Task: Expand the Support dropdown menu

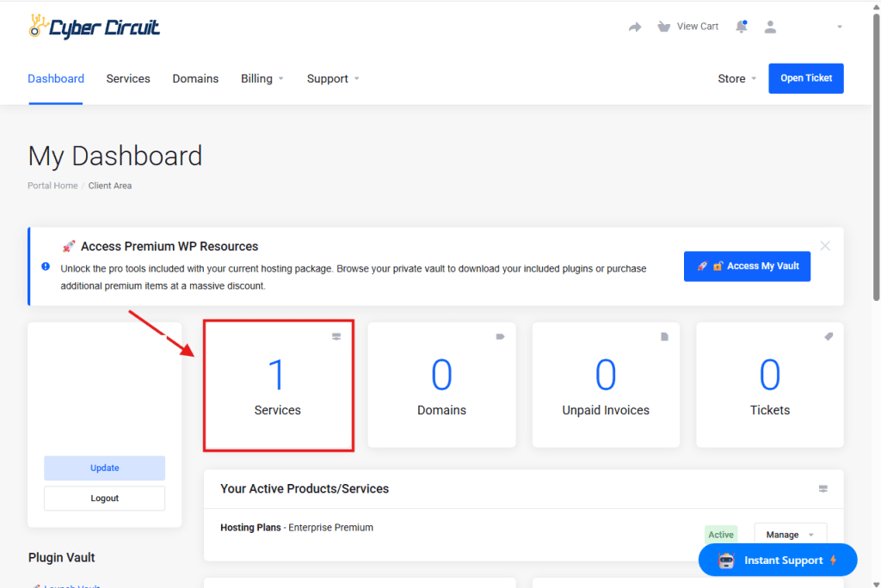Action: pyautogui.click(x=333, y=79)
